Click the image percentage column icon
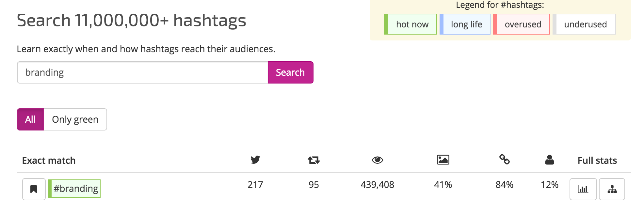 [x=443, y=160]
